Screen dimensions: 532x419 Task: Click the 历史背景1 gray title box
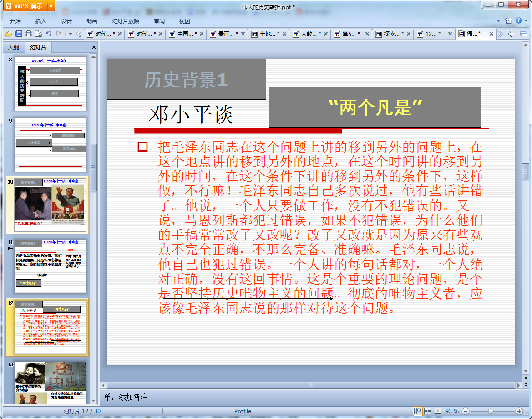(186, 79)
